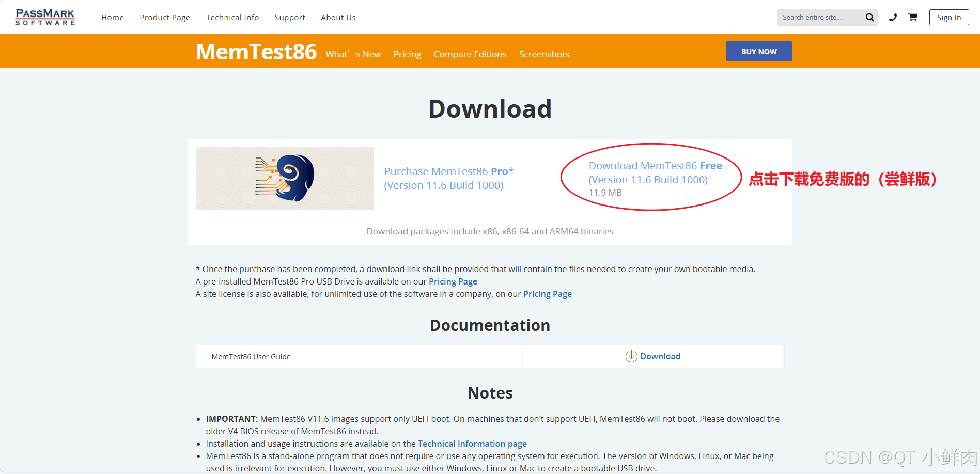The height and width of the screenshot is (474, 980).
Task: Click the search magnifier icon
Action: (870, 18)
